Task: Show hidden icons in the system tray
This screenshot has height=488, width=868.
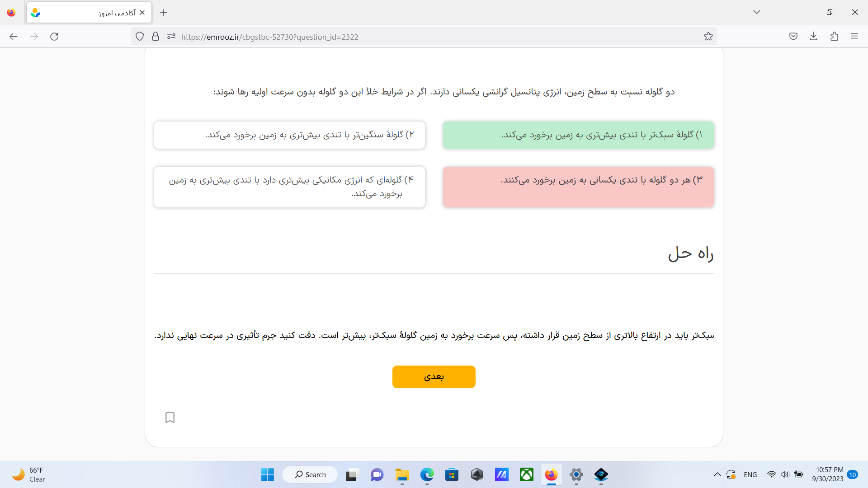Action: point(717,474)
